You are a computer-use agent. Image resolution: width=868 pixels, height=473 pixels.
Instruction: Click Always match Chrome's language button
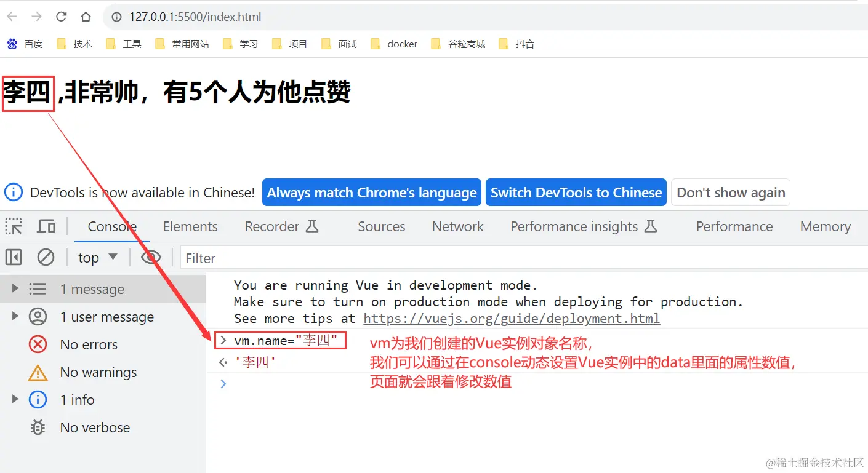pyautogui.click(x=372, y=193)
